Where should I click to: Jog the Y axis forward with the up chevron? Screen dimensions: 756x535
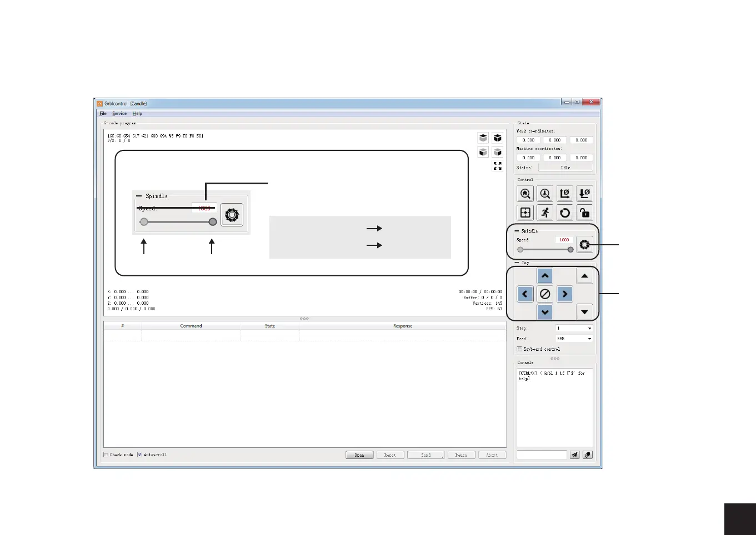[x=545, y=275]
